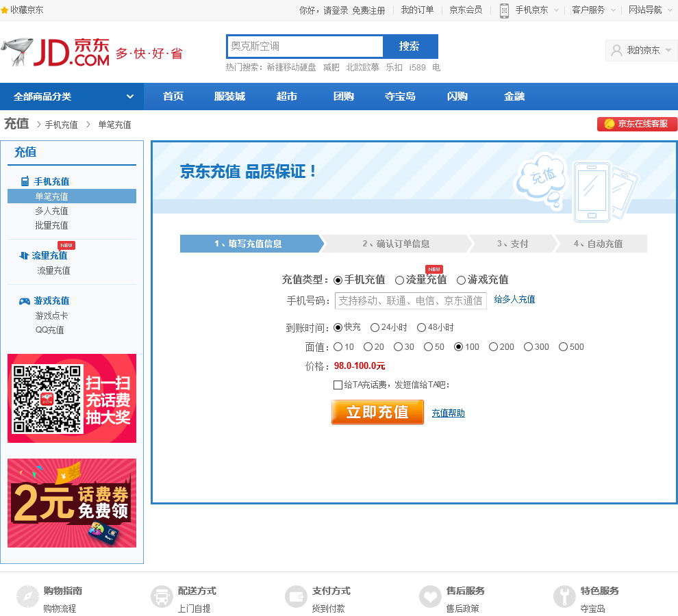The image size is (678, 616).
Task: Select face value 500
Action: [x=564, y=347]
